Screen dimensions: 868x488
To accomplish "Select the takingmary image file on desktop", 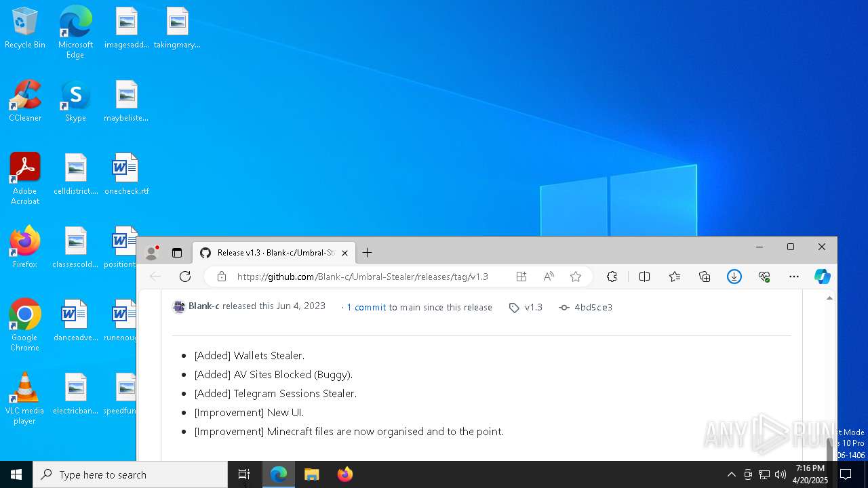I will click(177, 28).
